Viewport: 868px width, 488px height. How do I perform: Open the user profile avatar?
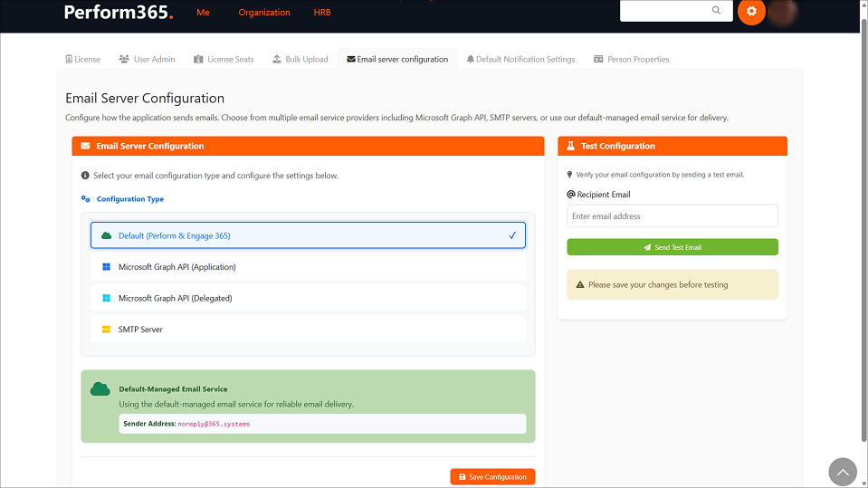[x=783, y=12]
